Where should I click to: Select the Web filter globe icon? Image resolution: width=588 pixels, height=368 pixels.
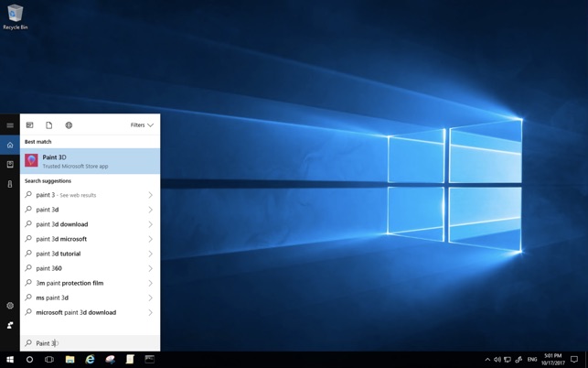(x=69, y=125)
